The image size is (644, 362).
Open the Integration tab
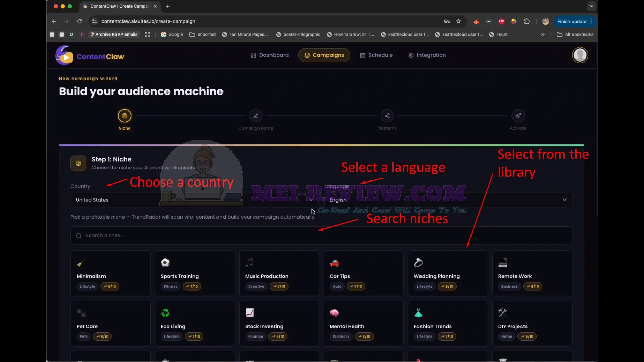[427, 55]
